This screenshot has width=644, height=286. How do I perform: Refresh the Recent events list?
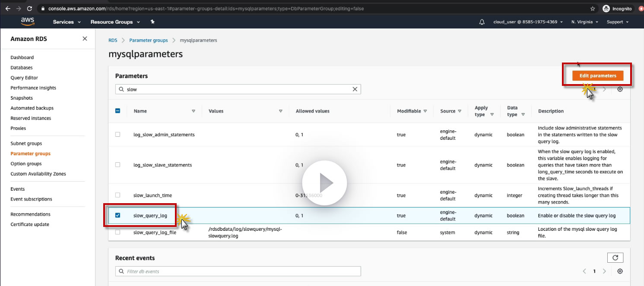click(x=615, y=258)
